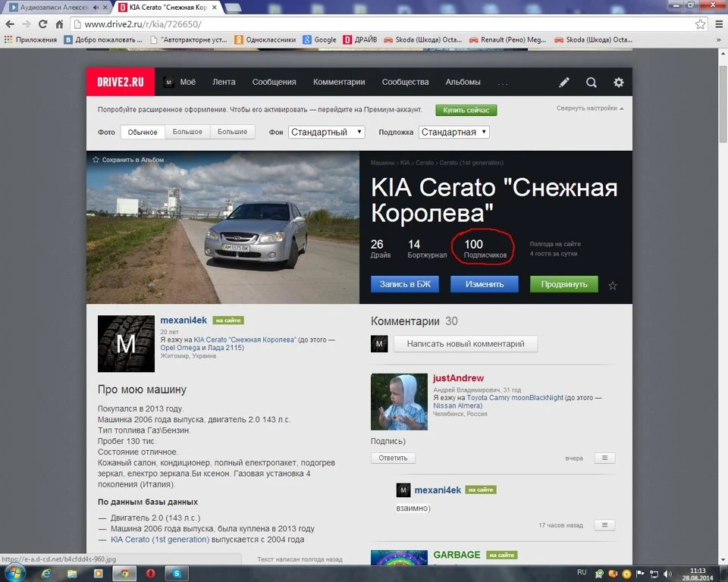Screen dimensions: 728x582
Task: Open the ДРАЙВ bookmark
Action: (360, 40)
